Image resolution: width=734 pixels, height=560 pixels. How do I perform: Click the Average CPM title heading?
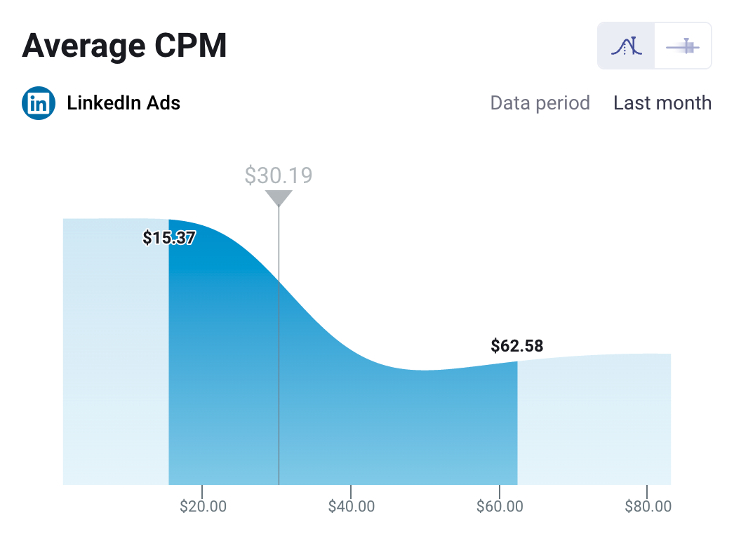click(x=124, y=45)
